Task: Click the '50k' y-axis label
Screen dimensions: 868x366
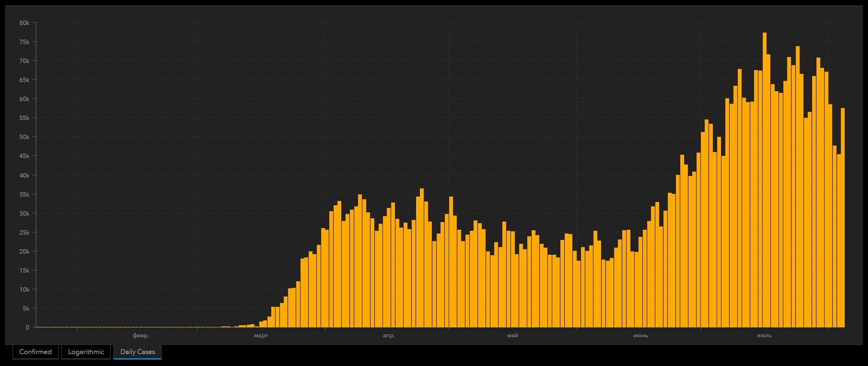Action: (24, 137)
